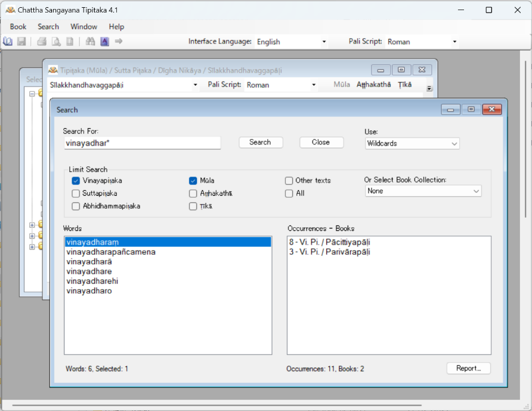Screen dimensions: 532x411
Task: Select vinayadharā in the Words list
Action: pyautogui.click(x=168, y=262)
